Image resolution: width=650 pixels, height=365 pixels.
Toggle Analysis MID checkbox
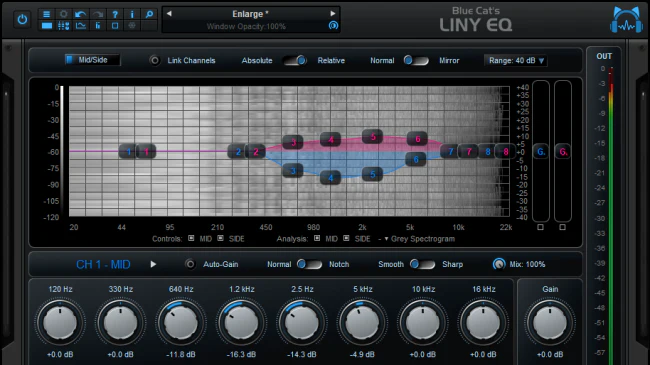(317, 238)
